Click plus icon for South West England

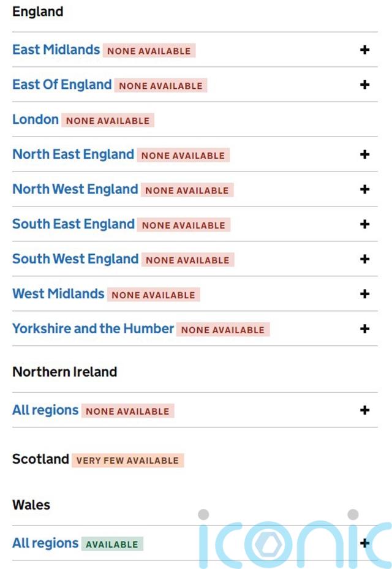tap(365, 259)
